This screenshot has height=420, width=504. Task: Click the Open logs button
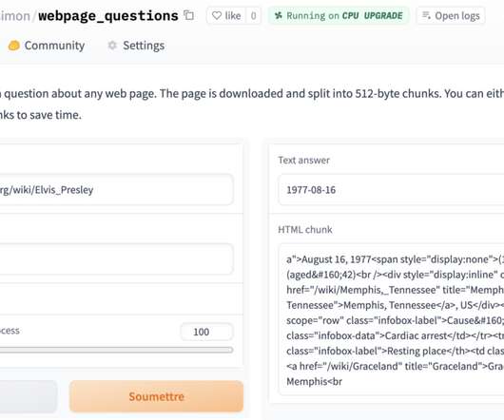click(x=451, y=15)
